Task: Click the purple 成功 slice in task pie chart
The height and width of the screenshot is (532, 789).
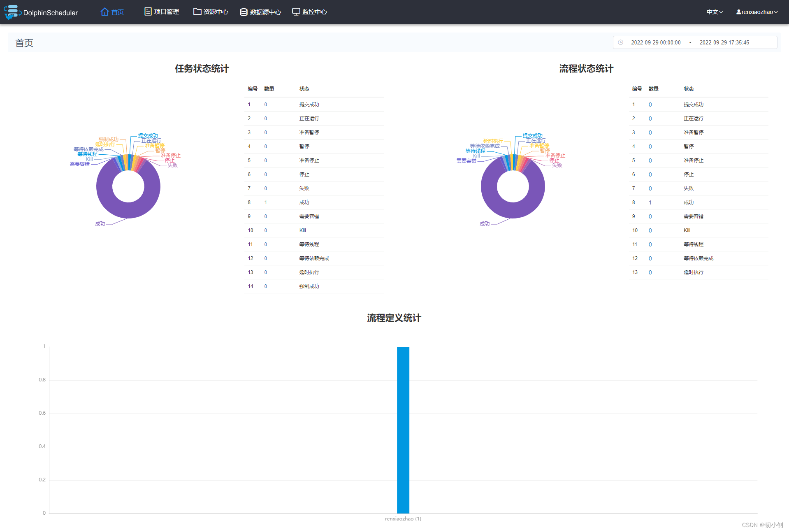Action: [128, 210]
